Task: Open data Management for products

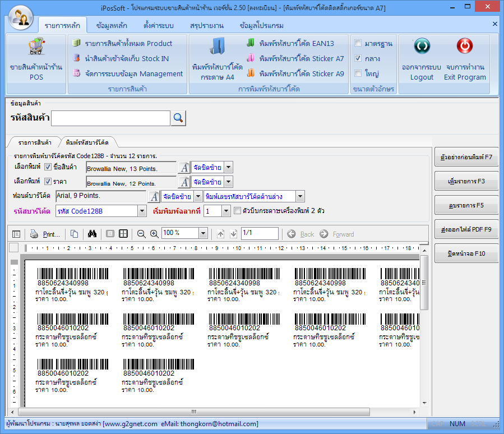Action: pos(128,73)
